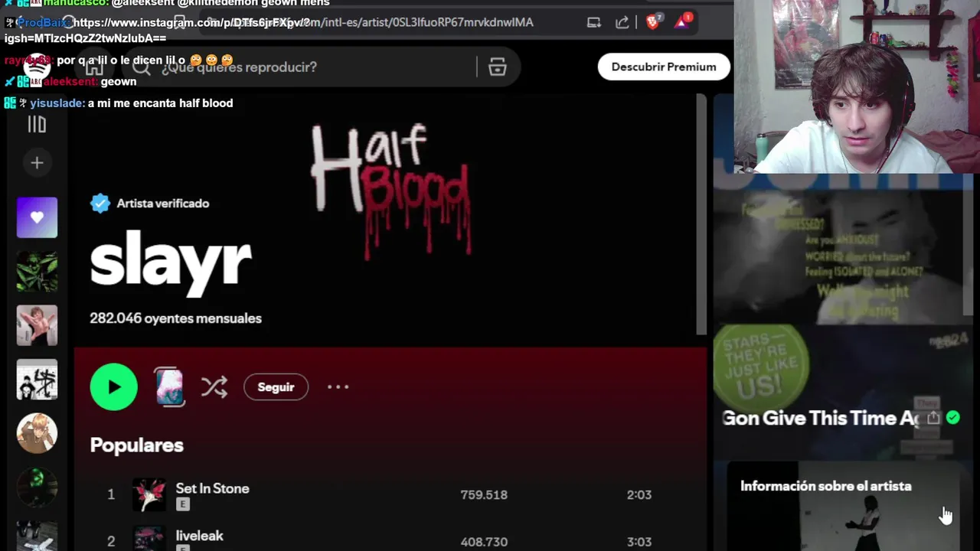Open the Brave Shields lion icon

pos(653,21)
